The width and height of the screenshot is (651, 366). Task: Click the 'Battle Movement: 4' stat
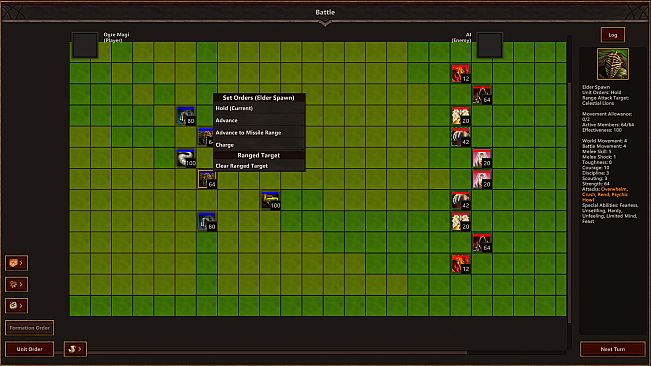[x=604, y=146]
